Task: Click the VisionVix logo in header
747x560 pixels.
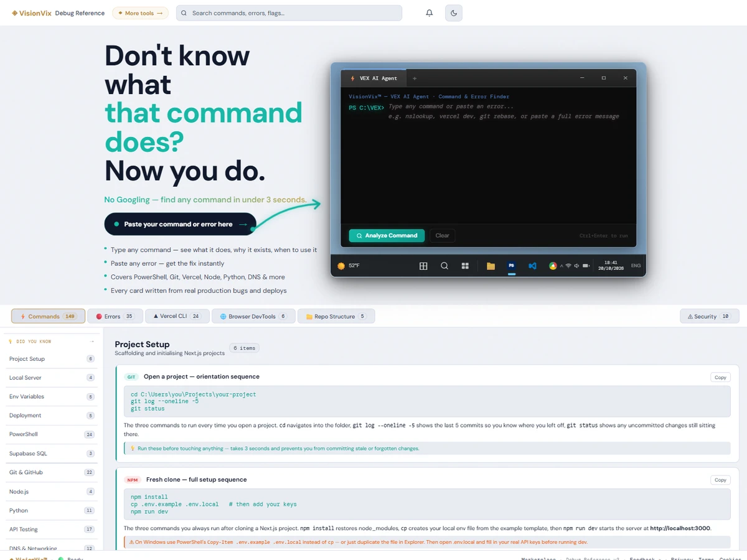Action: 31,13
